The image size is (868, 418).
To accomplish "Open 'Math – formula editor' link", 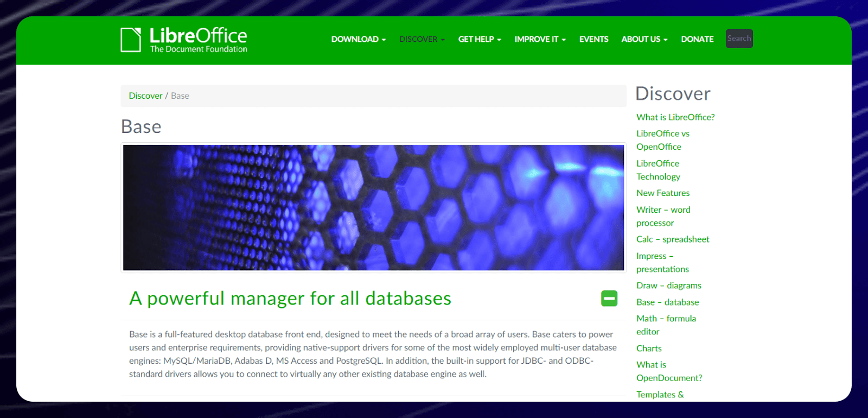I will pos(666,325).
